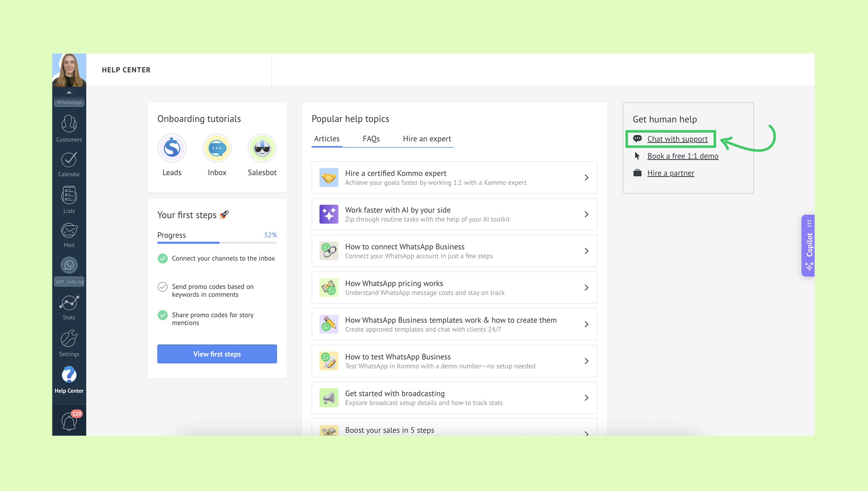
Task: Expand Get started with broadcasting chevron
Action: (587, 398)
